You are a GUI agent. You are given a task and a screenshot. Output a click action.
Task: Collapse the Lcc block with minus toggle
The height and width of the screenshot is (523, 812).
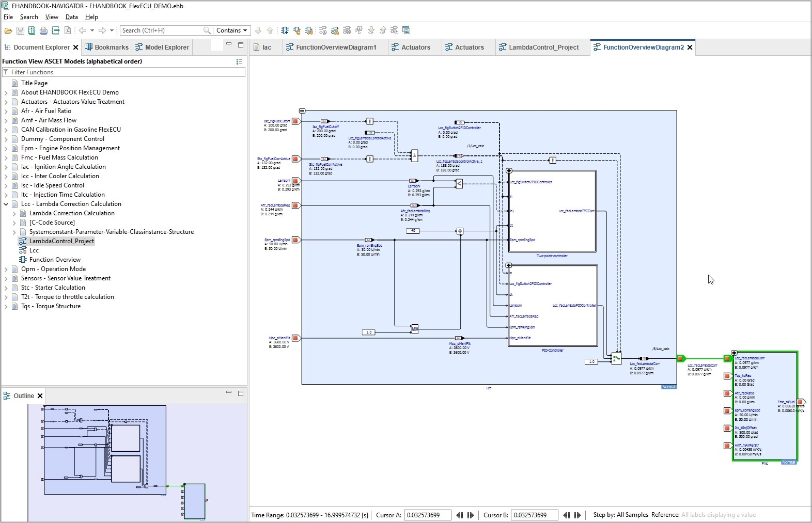coord(302,111)
